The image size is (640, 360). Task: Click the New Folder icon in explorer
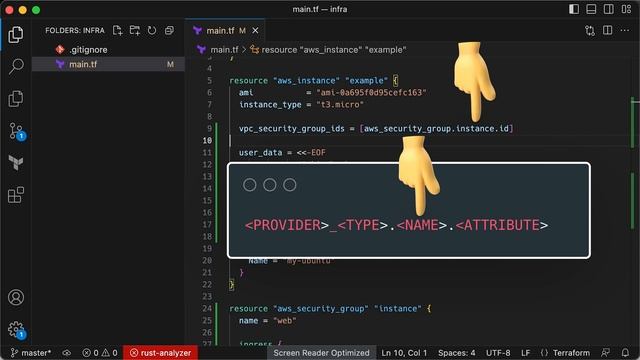135,30
